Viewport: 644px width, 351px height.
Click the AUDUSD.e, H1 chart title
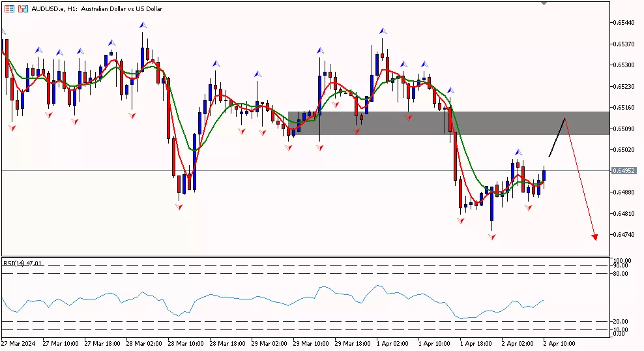point(97,8)
